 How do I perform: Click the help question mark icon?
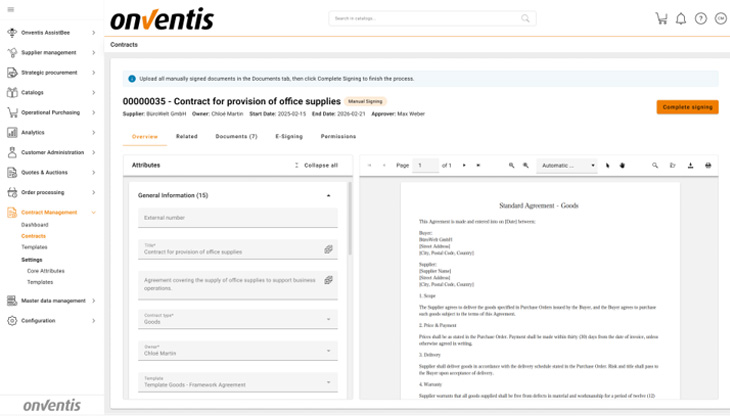coord(700,19)
